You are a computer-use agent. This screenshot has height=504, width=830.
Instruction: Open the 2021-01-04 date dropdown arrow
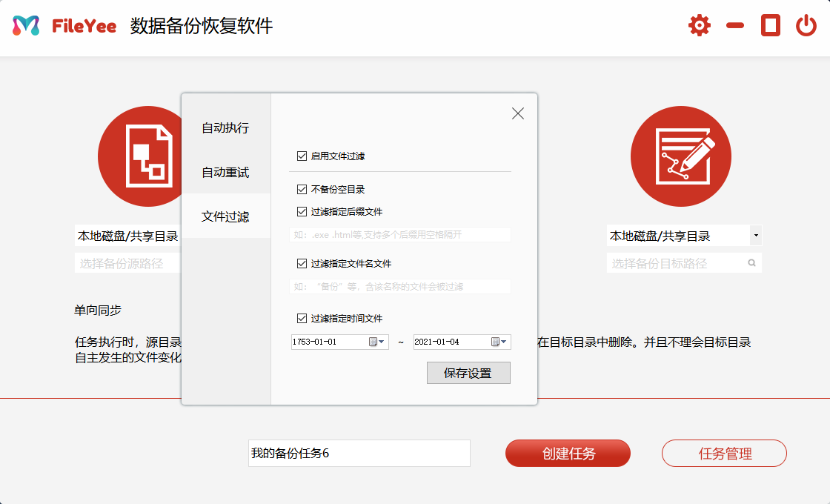click(x=505, y=342)
